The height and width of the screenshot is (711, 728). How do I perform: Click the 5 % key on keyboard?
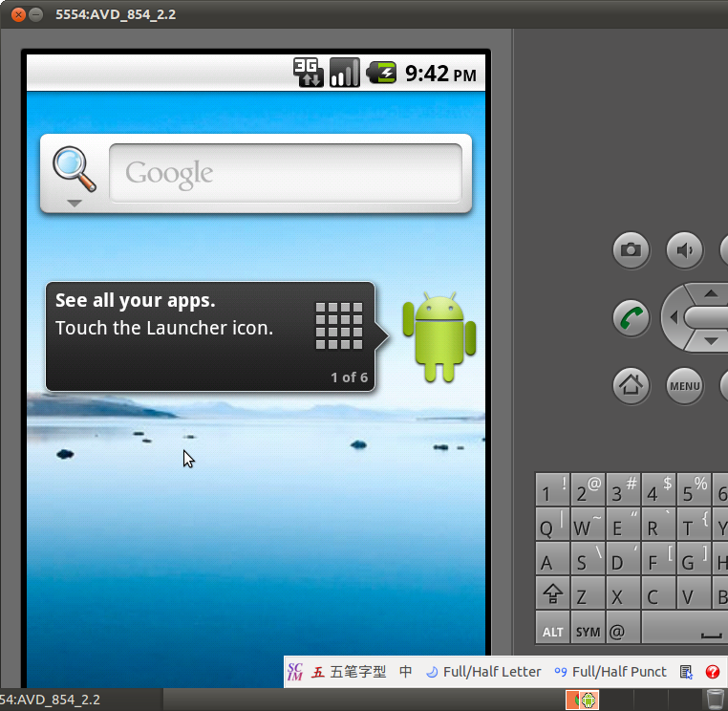694,489
